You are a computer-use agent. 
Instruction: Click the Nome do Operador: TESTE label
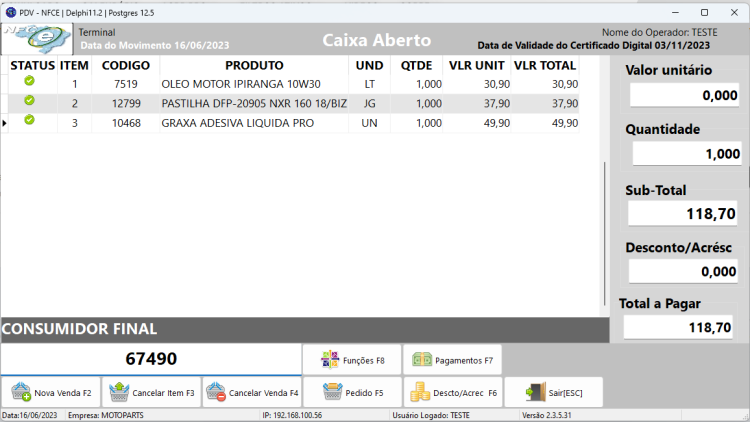660,33
